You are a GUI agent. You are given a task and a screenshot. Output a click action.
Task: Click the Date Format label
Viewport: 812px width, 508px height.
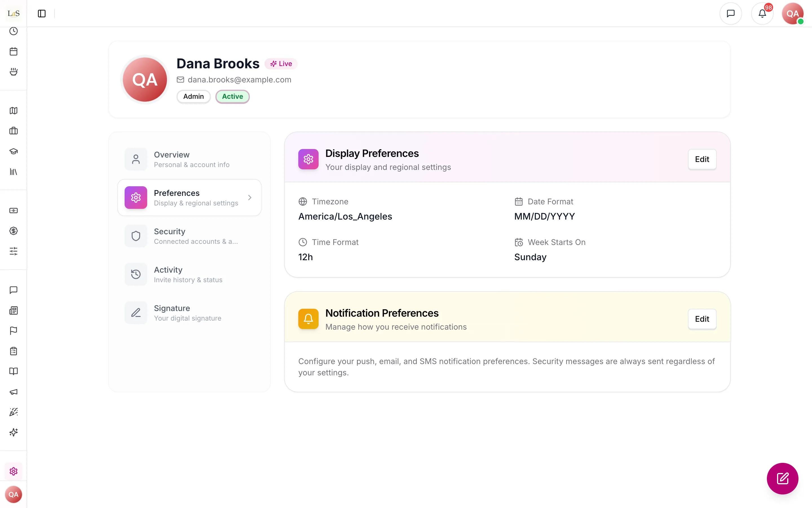(550, 202)
